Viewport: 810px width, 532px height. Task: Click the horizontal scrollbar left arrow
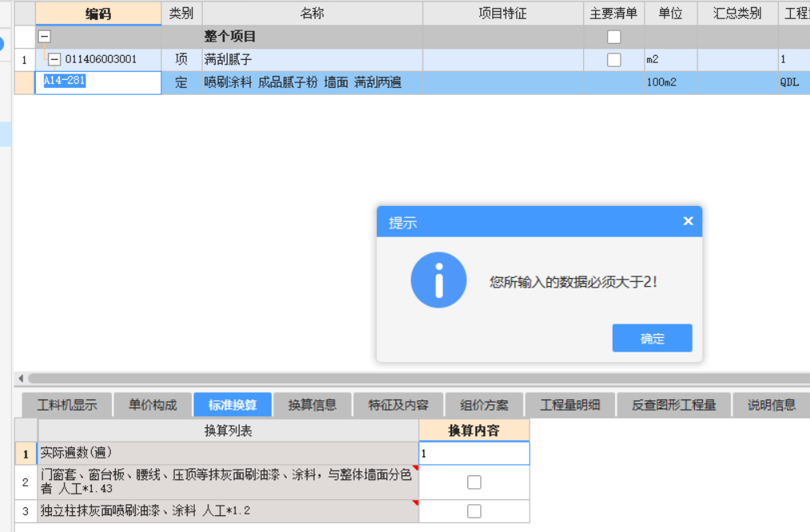click(x=21, y=379)
